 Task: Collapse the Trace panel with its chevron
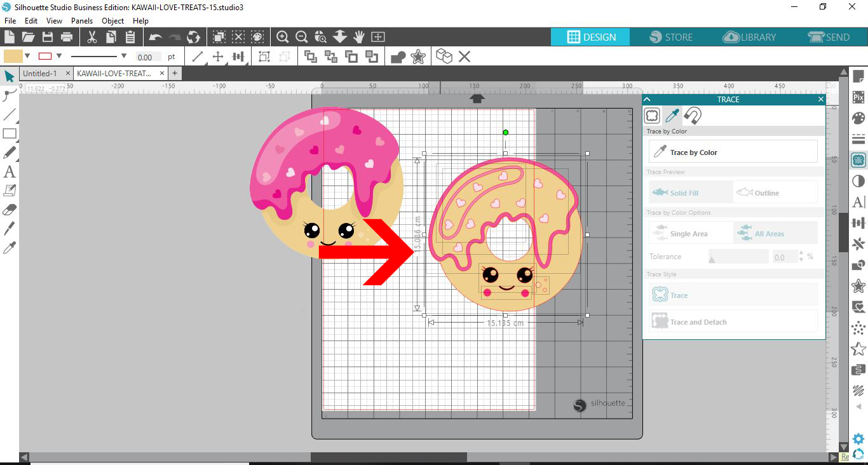pyautogui.click(x=648, y=99)
